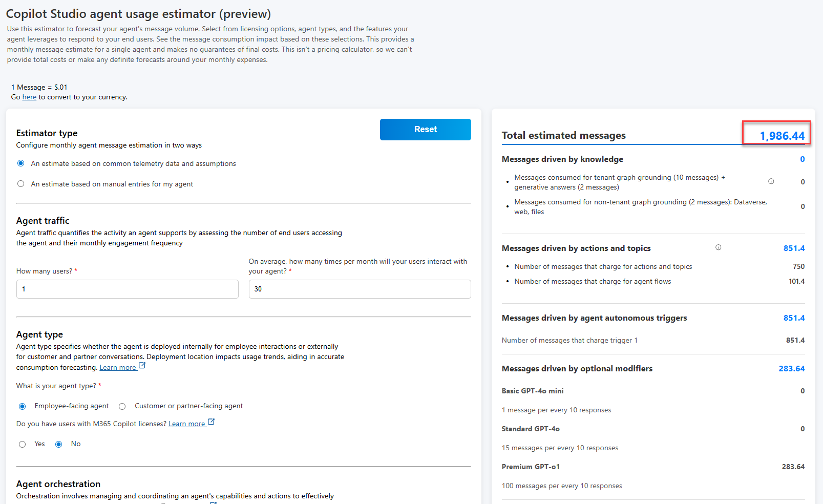Open Learn more for agent type

click(x=118, y=367)
